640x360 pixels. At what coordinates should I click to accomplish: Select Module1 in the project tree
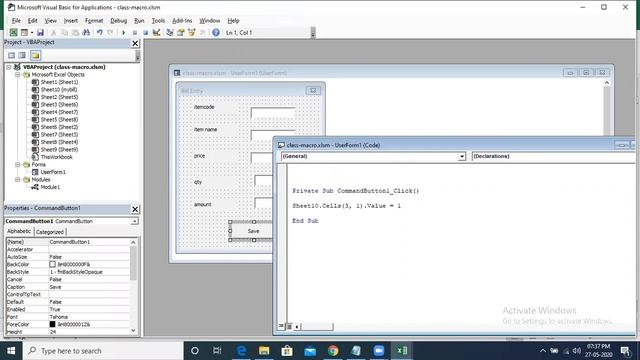pos(50,187)
